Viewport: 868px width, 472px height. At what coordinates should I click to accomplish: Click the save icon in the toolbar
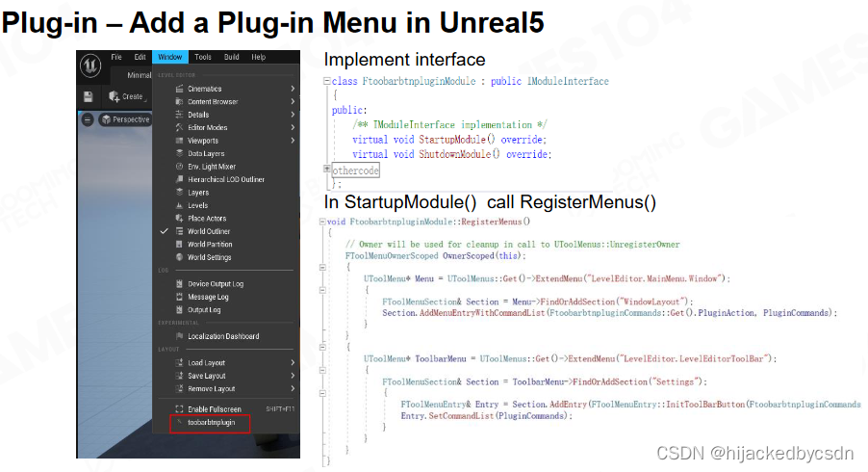pyautogui.click(x=88, y=97)
